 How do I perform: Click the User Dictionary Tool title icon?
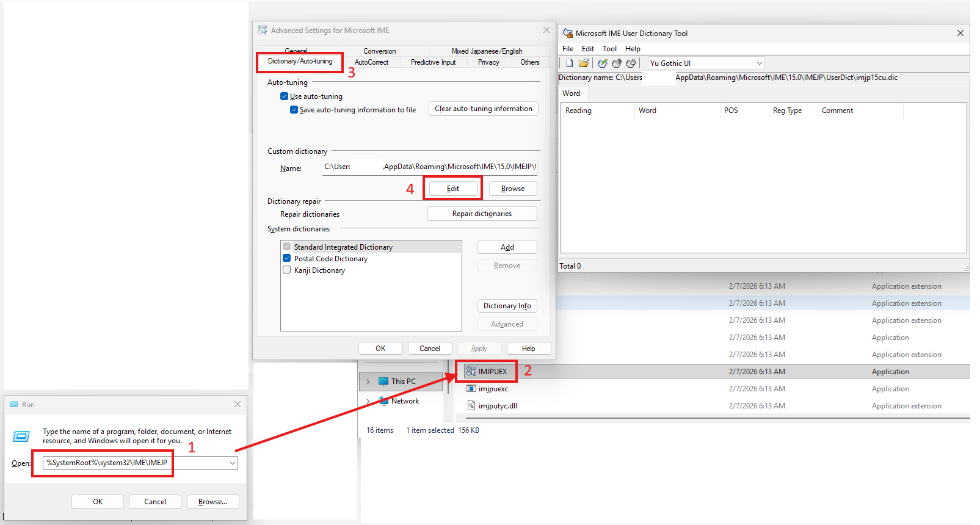(568, 33)
